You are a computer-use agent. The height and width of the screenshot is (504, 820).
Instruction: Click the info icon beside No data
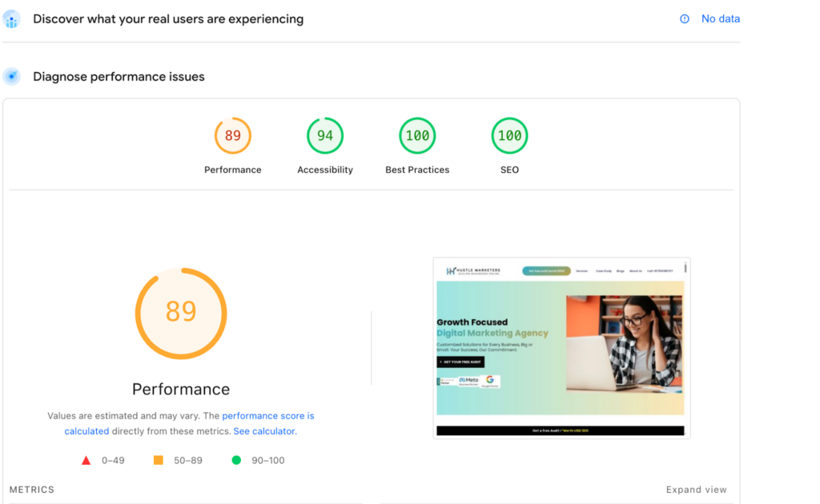[685, 19]
